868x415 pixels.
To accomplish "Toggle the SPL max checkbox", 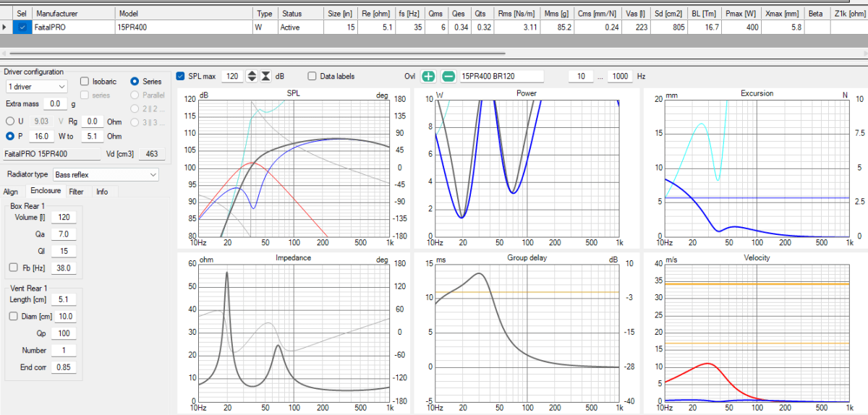I will point(181,76).
